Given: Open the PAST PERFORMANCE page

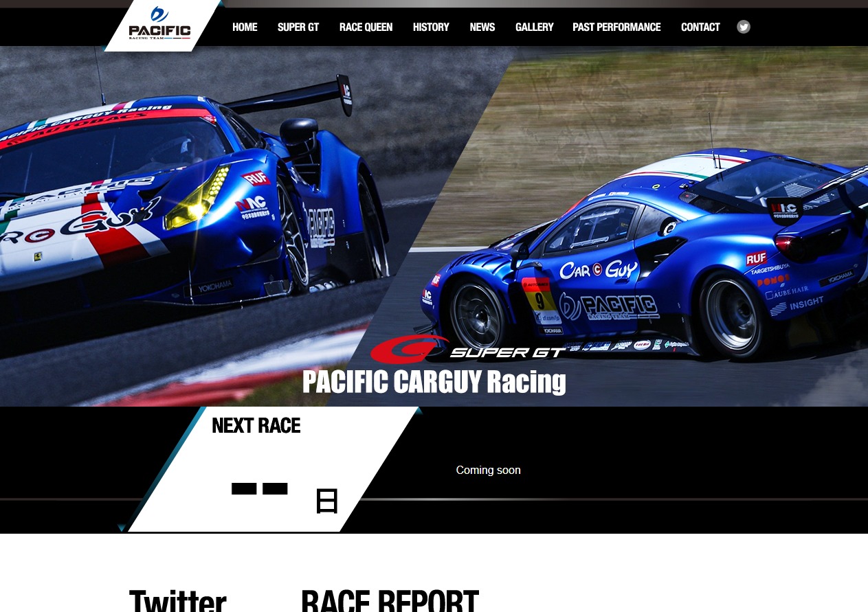Looking at the screenshot, I should 616,27.
